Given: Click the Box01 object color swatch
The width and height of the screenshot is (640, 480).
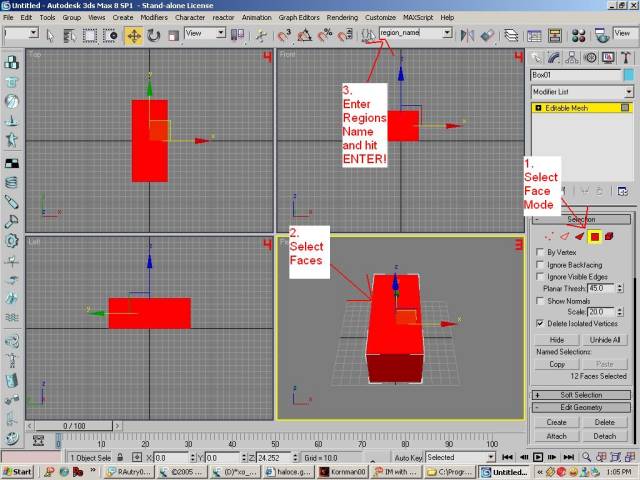Looking at the screenshot, I should [628, 75].
